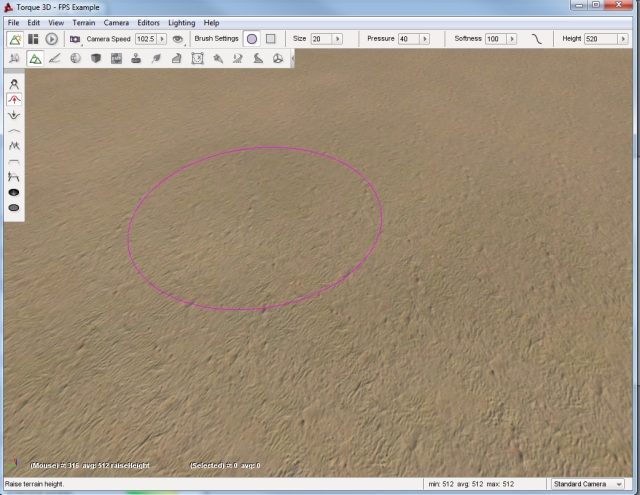This screenshot has width=640, height=495.
Task: Open the Terrain menu
Action: 84,22
